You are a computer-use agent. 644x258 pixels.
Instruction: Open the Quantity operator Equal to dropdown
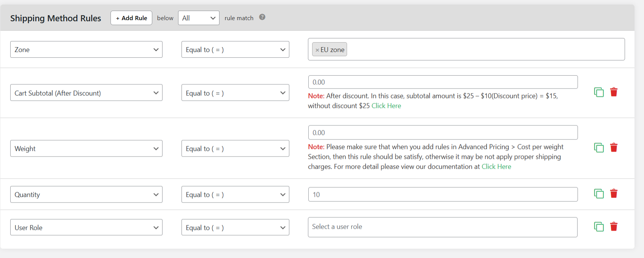[235, 194]
